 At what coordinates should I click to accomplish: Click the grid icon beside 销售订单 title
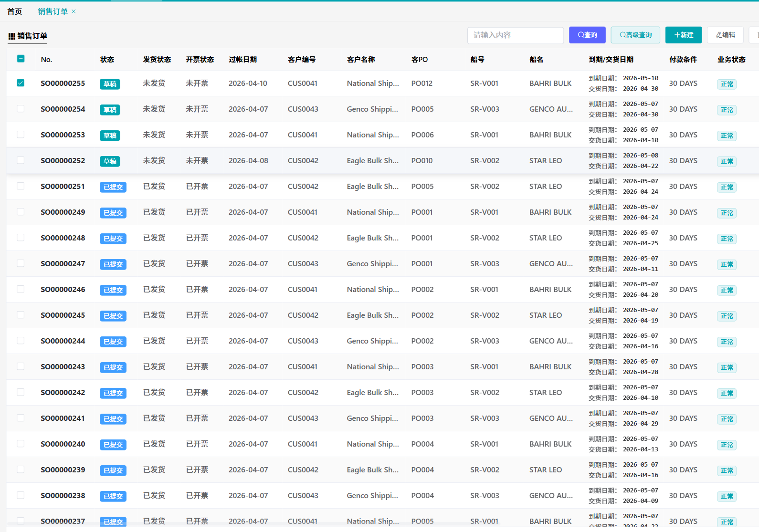pos(12,36)
